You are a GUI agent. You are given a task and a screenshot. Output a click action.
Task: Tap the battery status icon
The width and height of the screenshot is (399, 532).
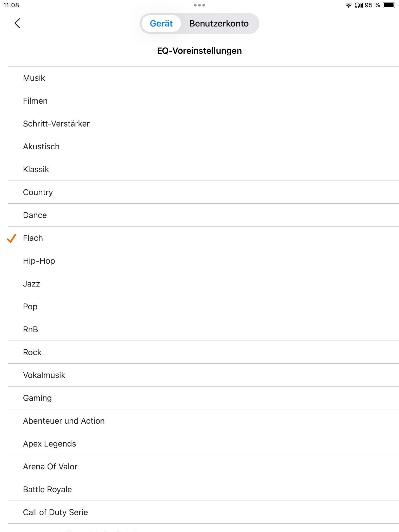[389, 5]
